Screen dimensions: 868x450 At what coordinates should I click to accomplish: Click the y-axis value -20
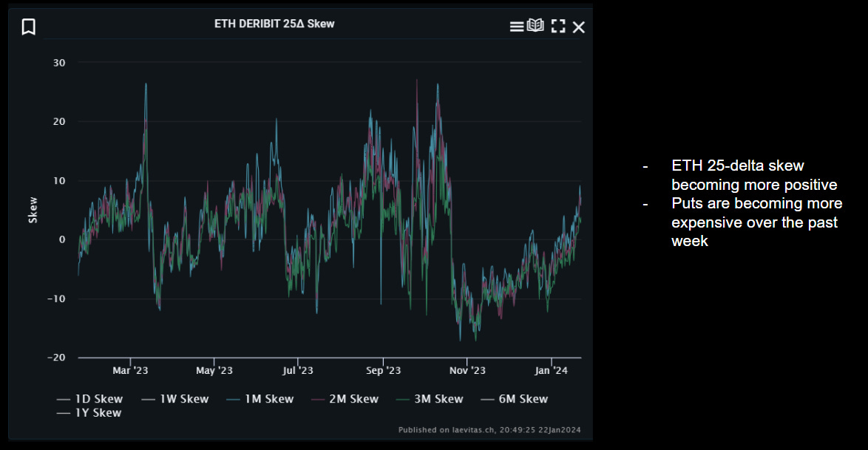(56, 358)
